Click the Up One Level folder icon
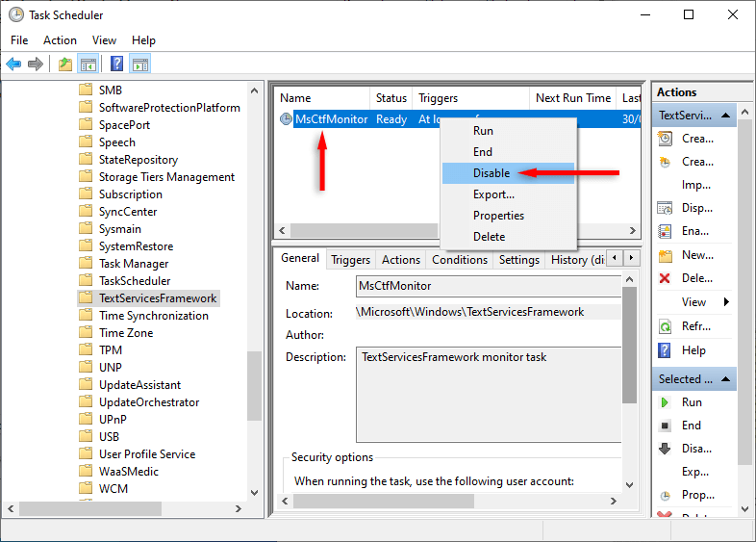 [64, 65]
